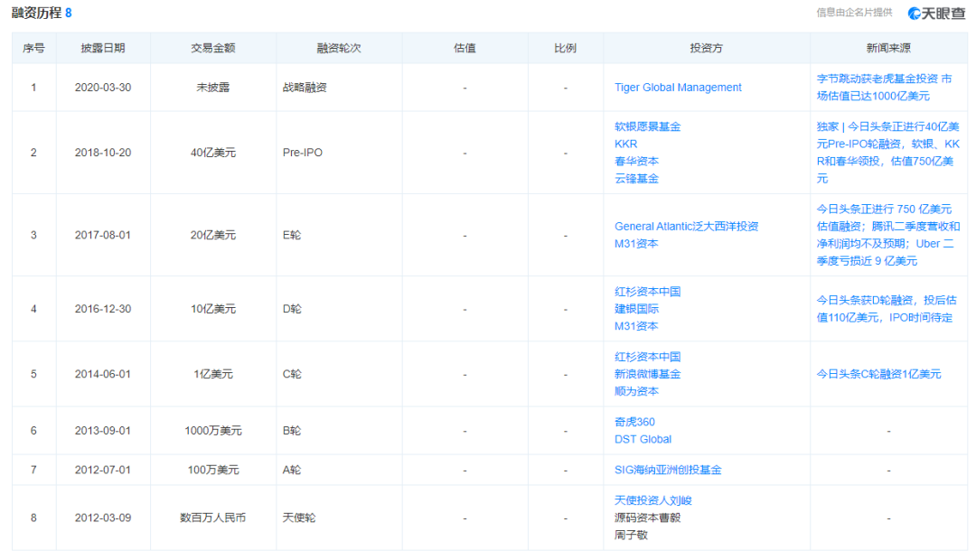This screenshot has width=976, height=560.
Task: Open the Tiger Global Management investor link
Action: (x=678, y=88)
